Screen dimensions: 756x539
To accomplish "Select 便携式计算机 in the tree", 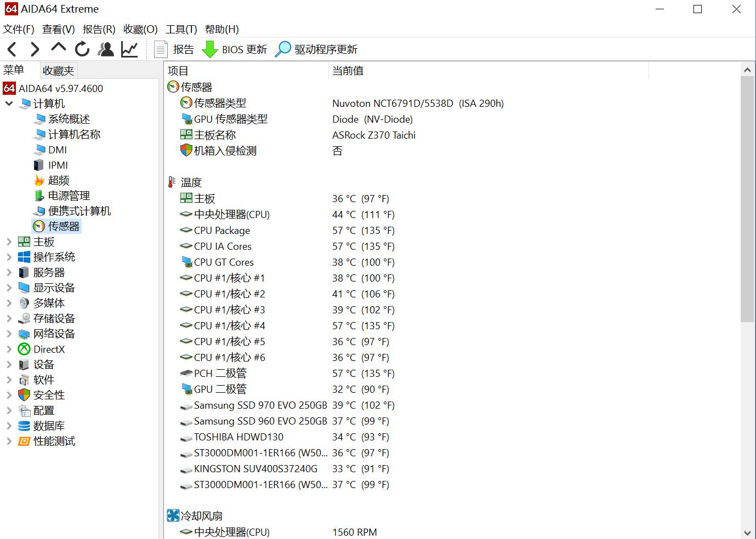I will tap(79, 211).
